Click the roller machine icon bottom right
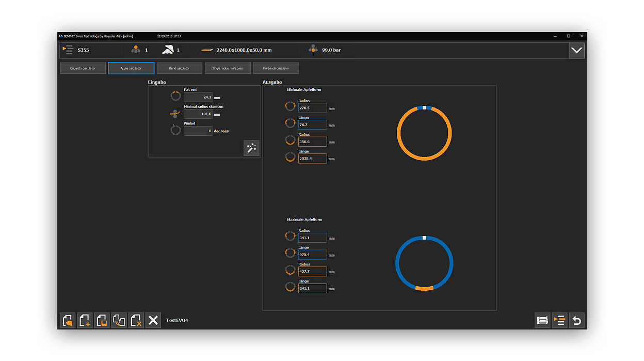The width and height of the screenshot is (644, 361). coord(542,321)
